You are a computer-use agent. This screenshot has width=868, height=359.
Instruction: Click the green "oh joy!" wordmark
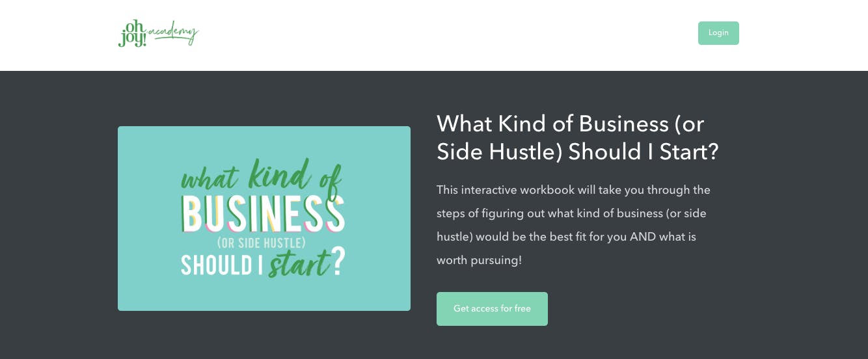click(x=132, y=33)
